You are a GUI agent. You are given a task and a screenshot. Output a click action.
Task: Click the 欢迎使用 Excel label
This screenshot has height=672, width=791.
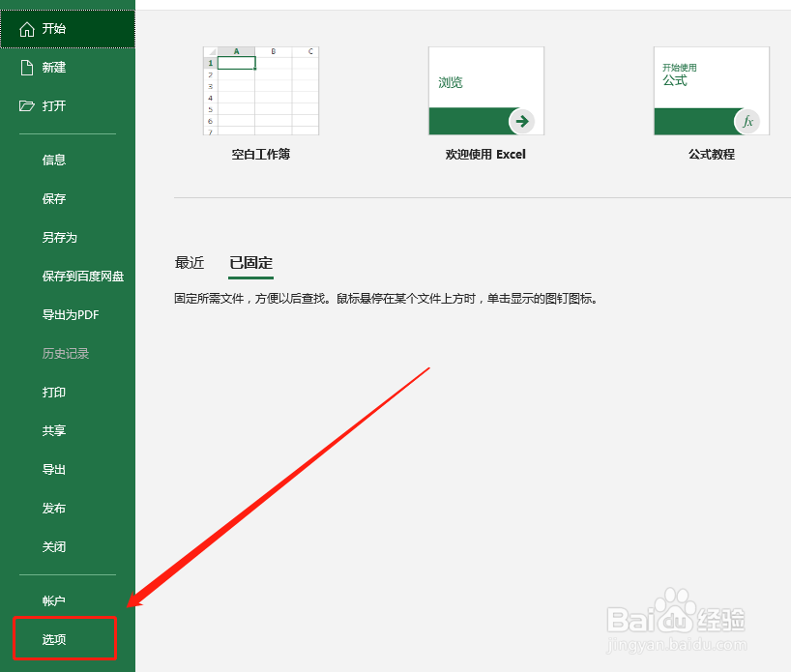pos(485,155)
